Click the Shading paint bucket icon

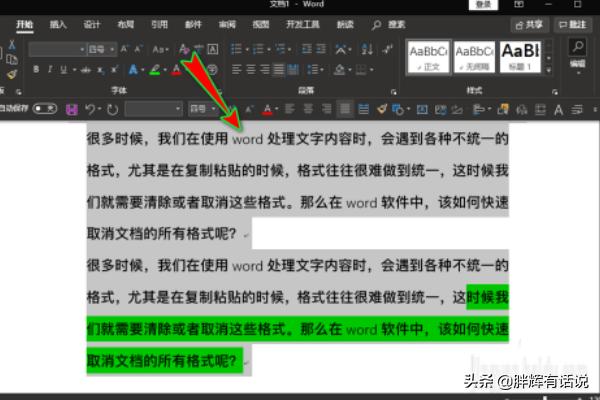pos(339,70)
